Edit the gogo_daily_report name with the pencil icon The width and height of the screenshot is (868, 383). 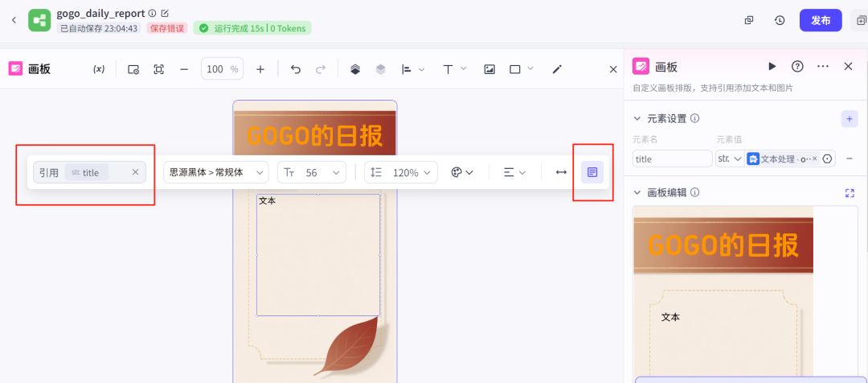165,14
